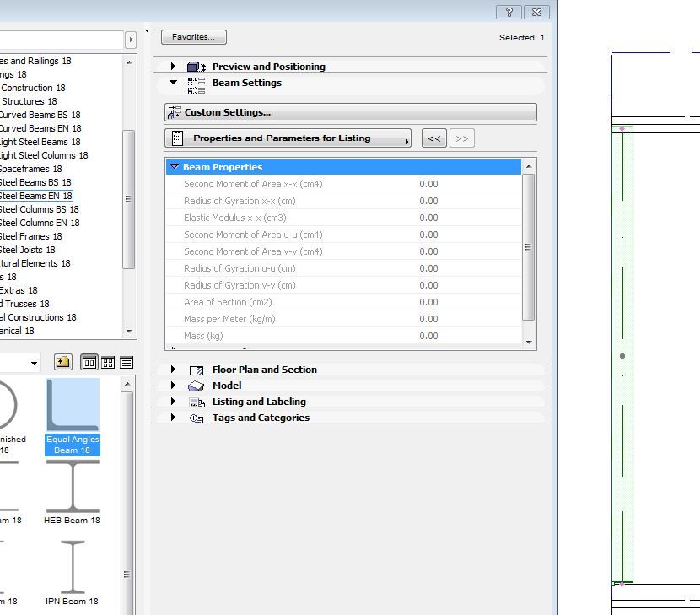Click the Equal Angles Beam 18 icon
This screenshot has width=700, height=615.
[x=73, y=407]
